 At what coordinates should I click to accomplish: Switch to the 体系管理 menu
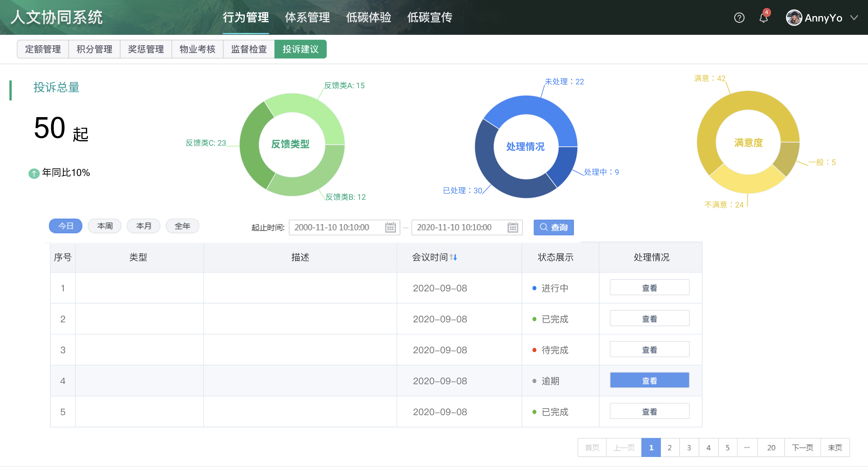[307, 17]
